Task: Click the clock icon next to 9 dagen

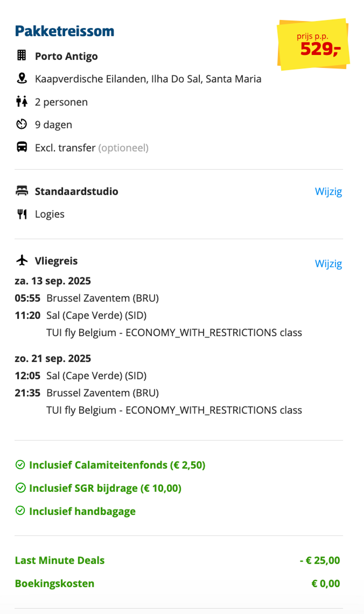Action: click(x=22, y=124)
